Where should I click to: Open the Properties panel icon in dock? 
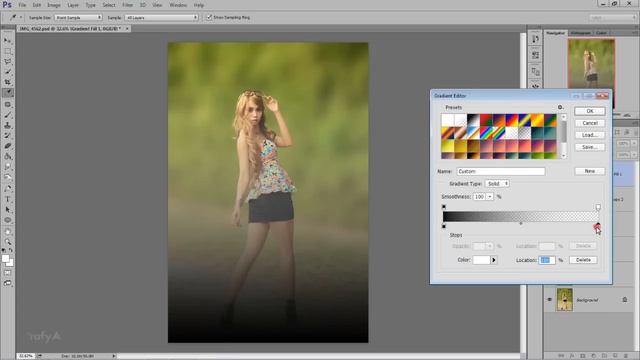coord(535,55)
